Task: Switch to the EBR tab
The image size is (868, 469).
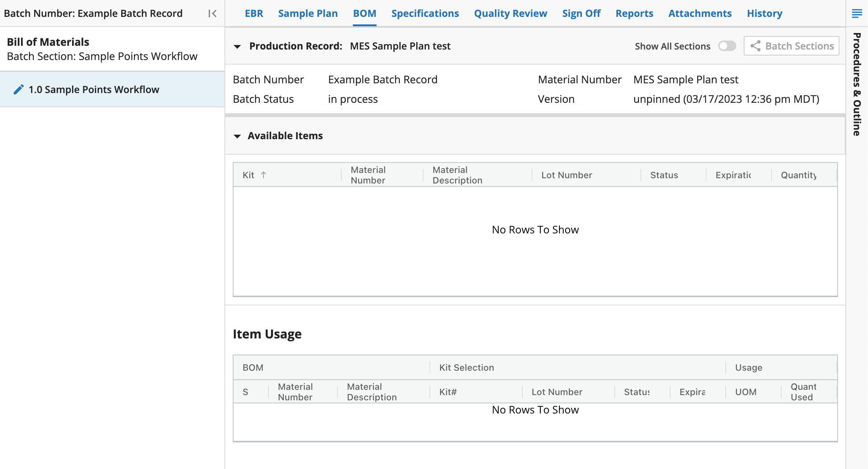Action: [254, 14]
